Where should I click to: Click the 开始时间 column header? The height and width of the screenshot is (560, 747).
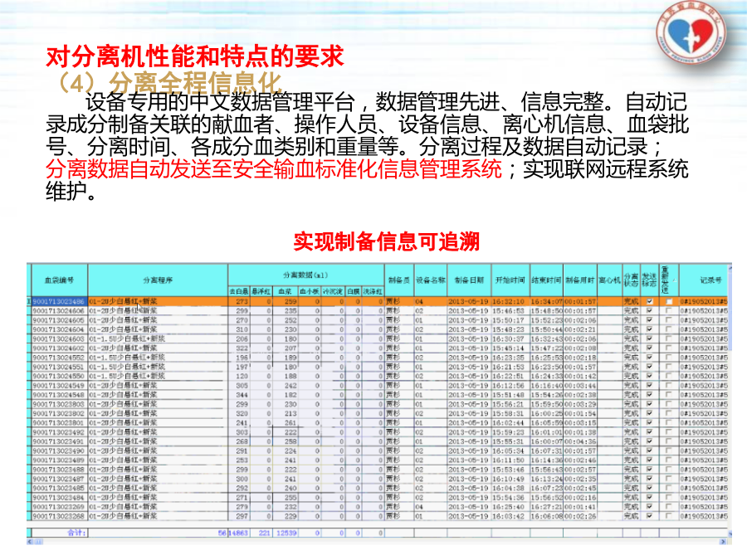pos(510,280)
